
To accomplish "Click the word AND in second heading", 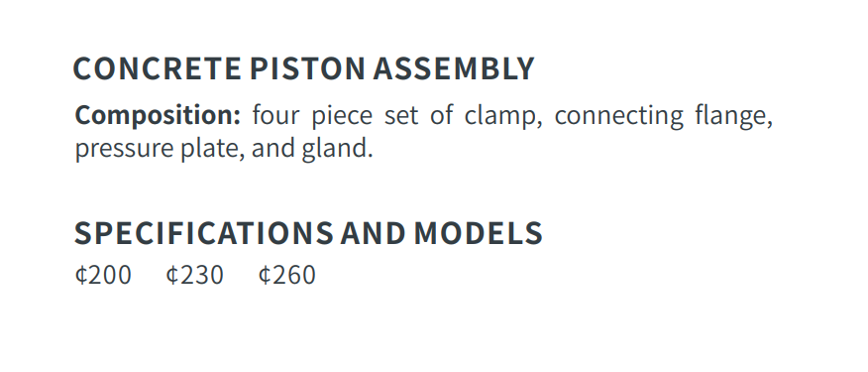I will (x=374, y=233).
